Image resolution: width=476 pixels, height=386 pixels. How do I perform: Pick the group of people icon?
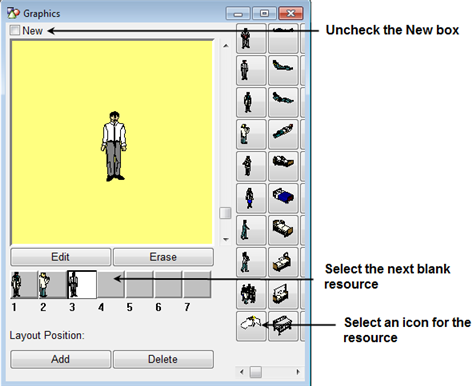click(x=251, y=294)
